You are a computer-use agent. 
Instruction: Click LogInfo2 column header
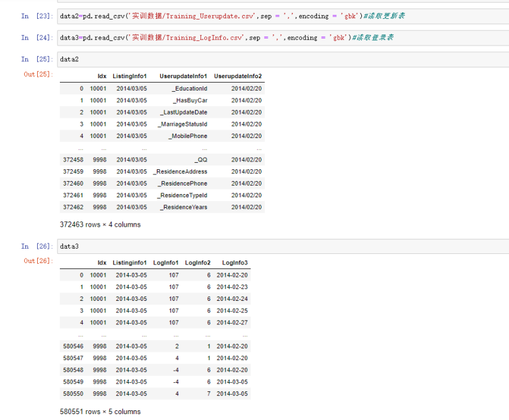198,263
